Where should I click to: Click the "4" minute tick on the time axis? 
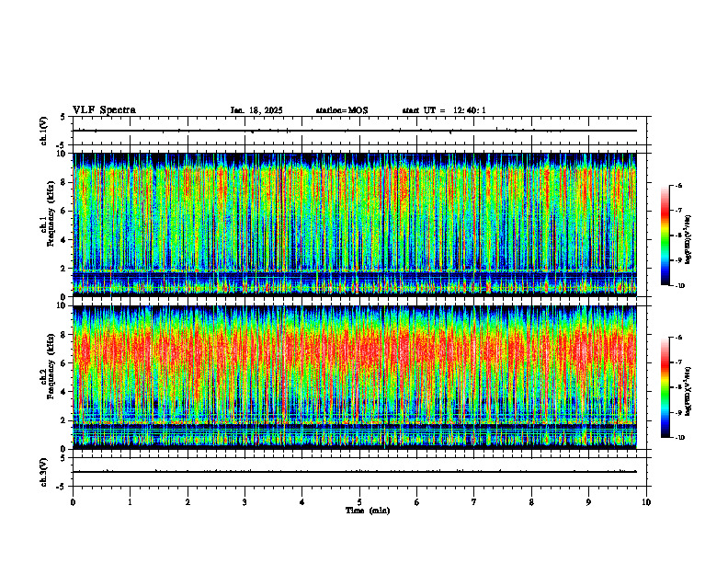302,502
